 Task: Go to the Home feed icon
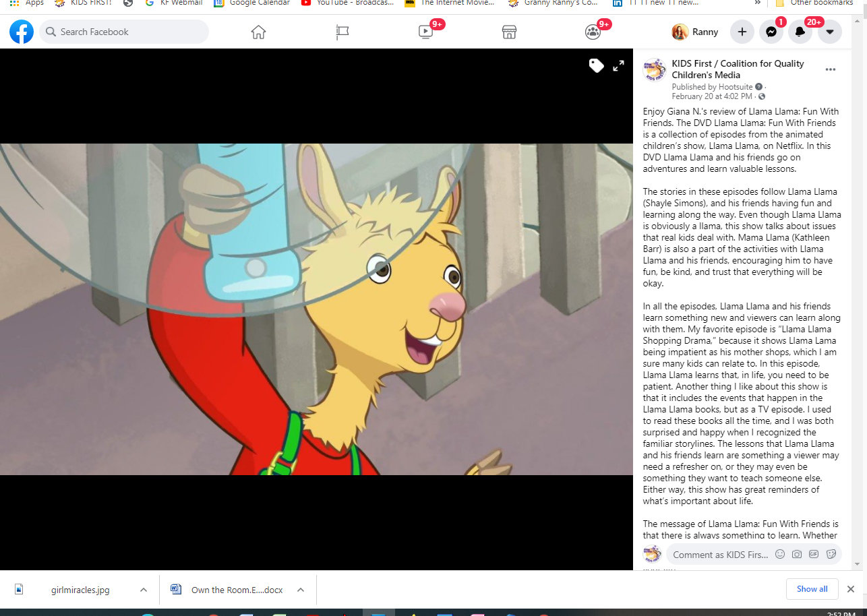258,32
